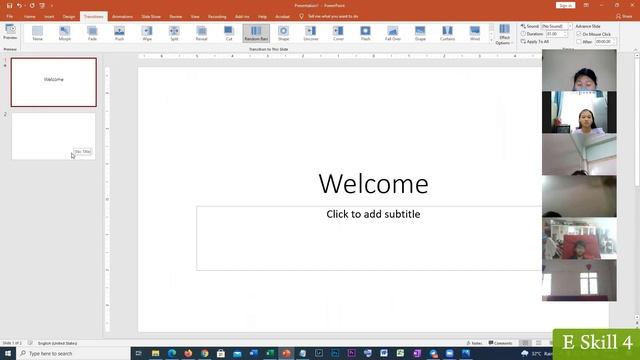Click Tell me what you want to do
The height and width of the screenshot is (360, 640).
click(x=329, y=17)
